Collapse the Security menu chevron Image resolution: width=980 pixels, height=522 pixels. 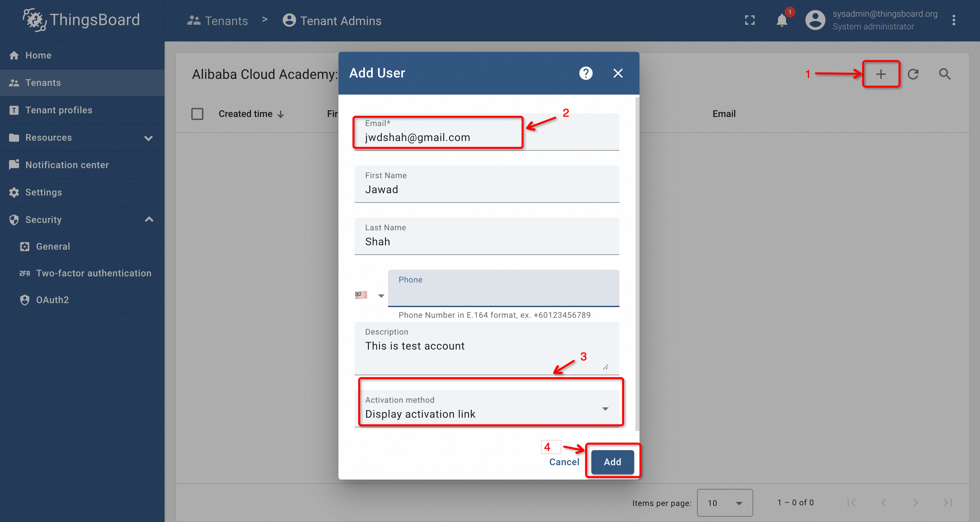(x=149, y=219)
